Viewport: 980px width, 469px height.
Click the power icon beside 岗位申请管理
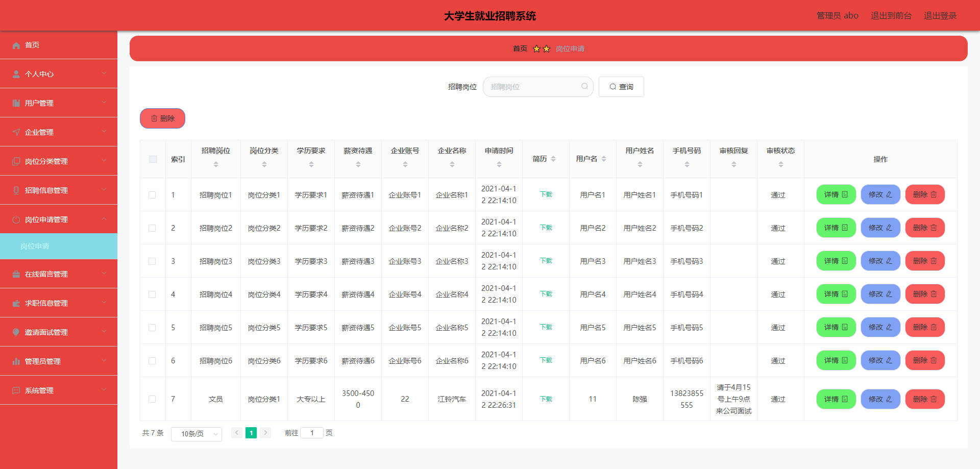(16, 220)
